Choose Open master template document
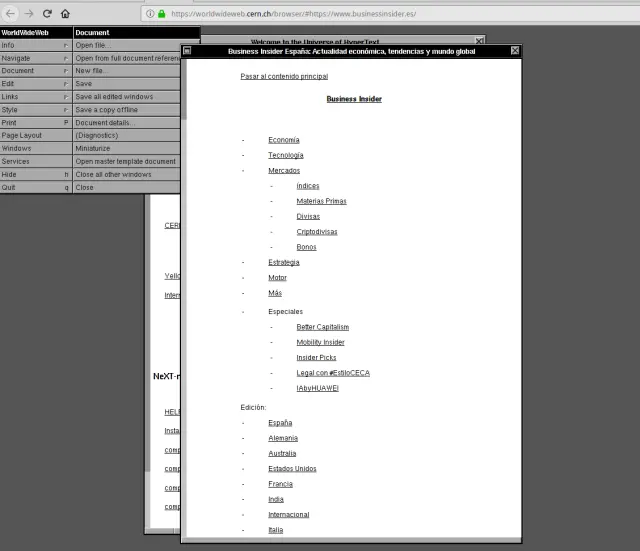 click(x=127, y=161)
